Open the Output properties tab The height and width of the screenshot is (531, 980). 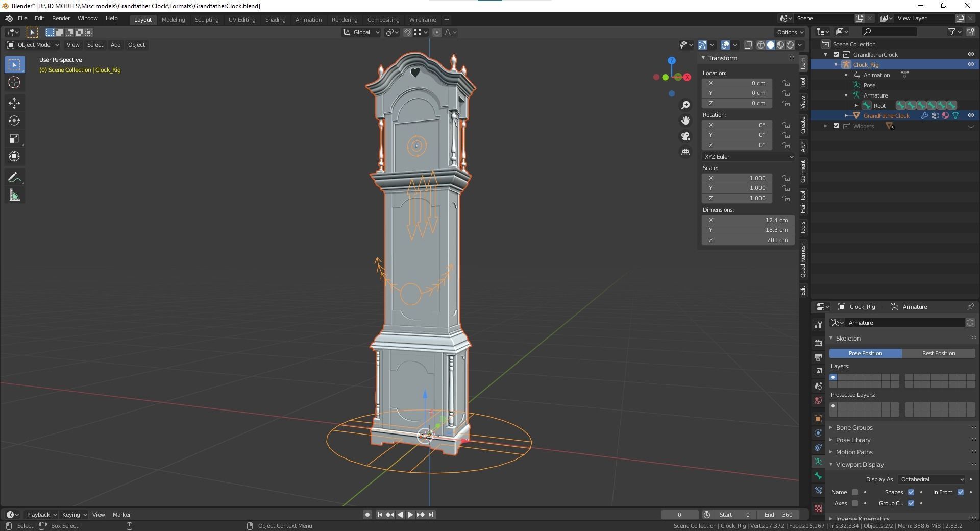pyautogui.click(x=818, y=357)
